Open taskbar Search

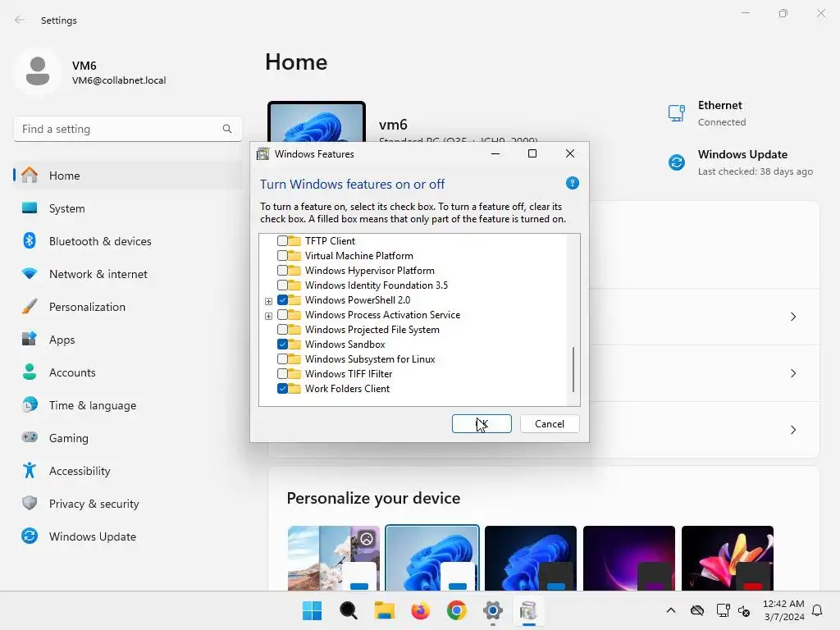348,610
